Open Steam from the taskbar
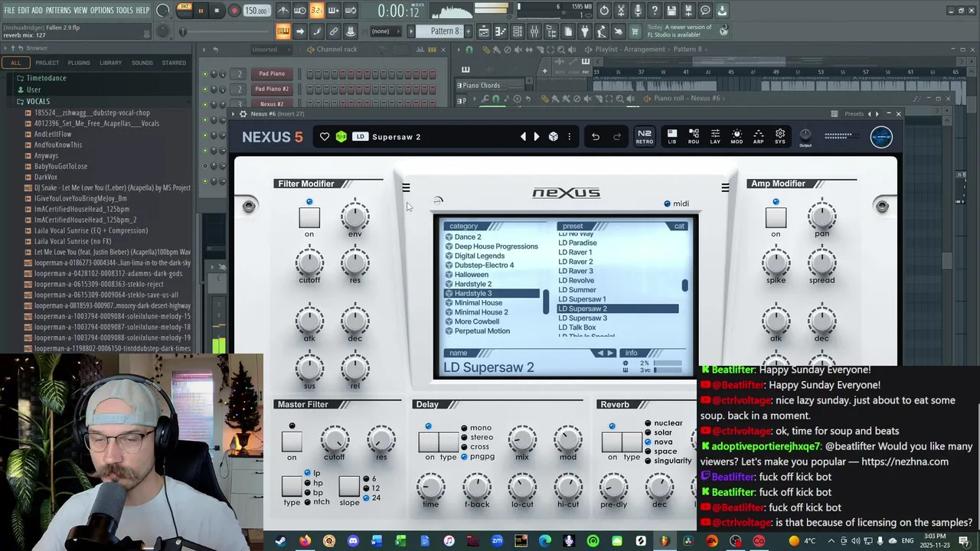This screenshot has height=551, width=980. tap(281, 541)
